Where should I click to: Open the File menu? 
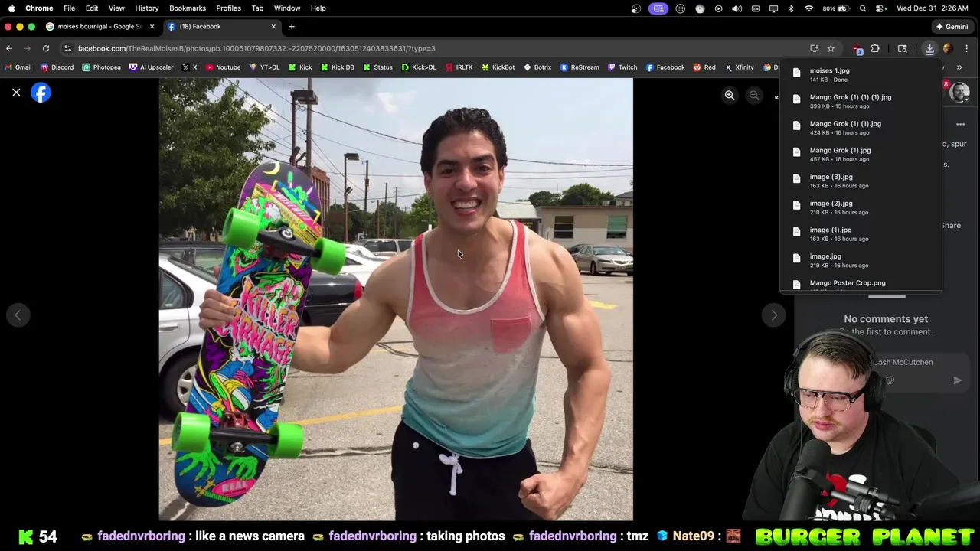[69, 8]
